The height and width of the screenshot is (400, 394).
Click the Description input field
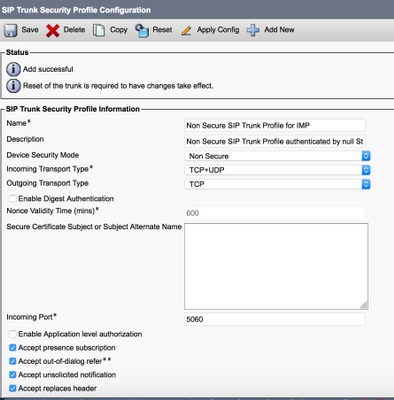pos(275,141)
